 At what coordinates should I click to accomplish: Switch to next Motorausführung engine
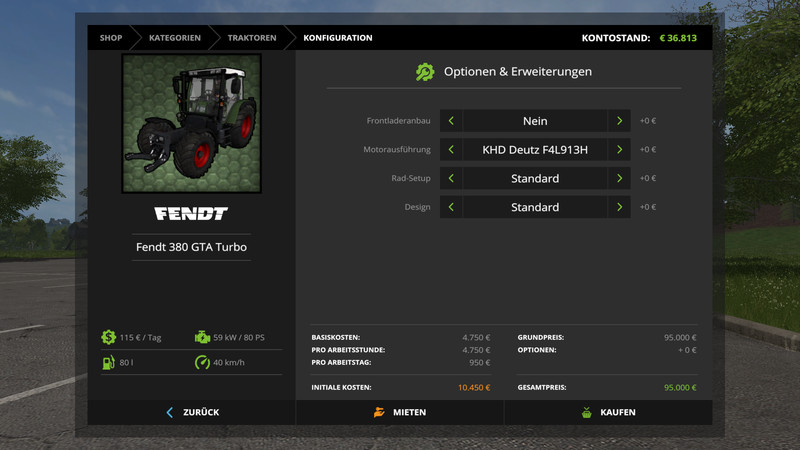point(619,149)
